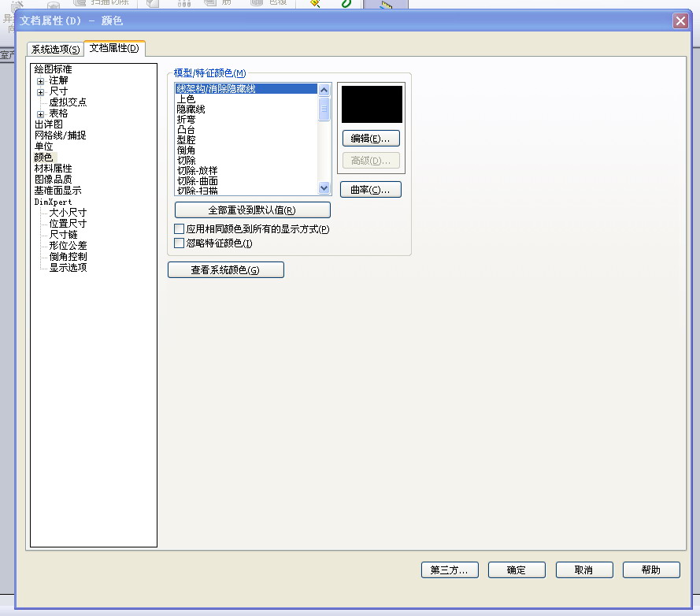Select 绘图标准 in the tree
Screen dimensions: 700x616
pos(53,69)
